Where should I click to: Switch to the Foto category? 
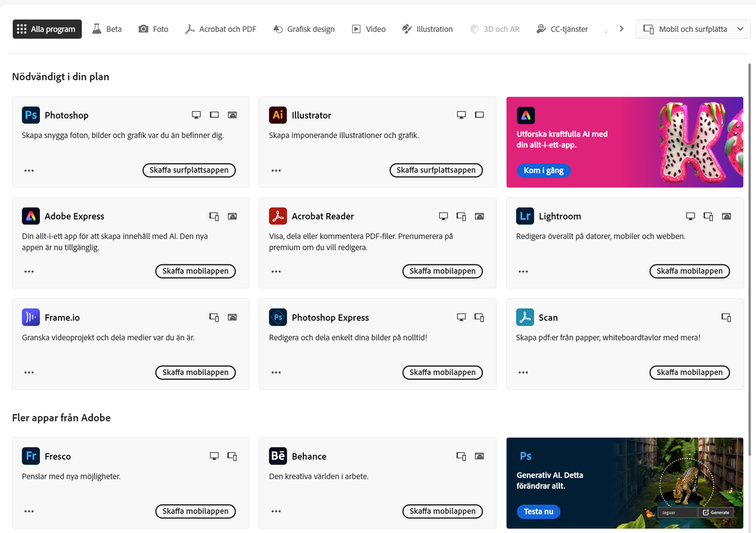pyautogui.click(x=153, y=29)
